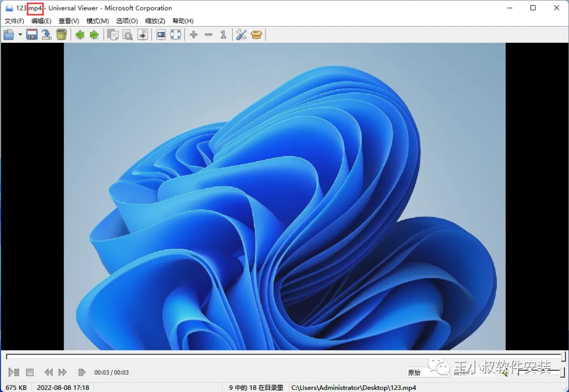Open a file with the folder icon
Viewport: 569px width, 392px height.
pyautogui.click(x=9, y=35)
